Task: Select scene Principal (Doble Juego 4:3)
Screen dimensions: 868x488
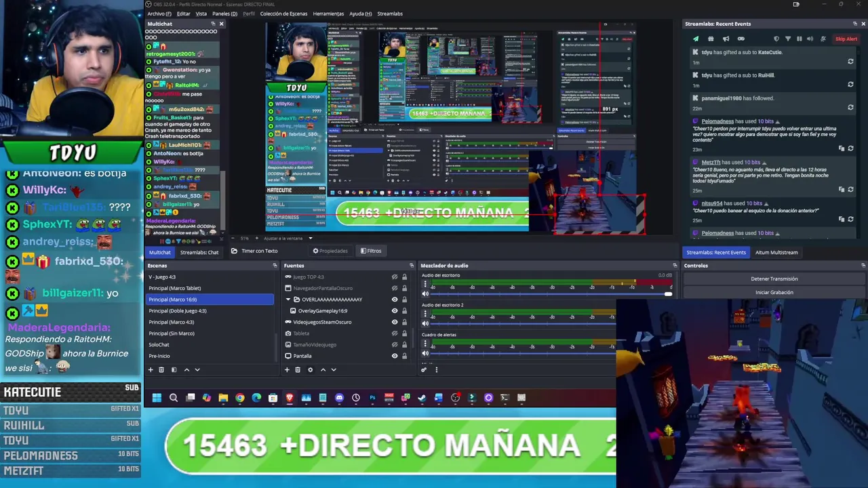Action: pos(210,310)
